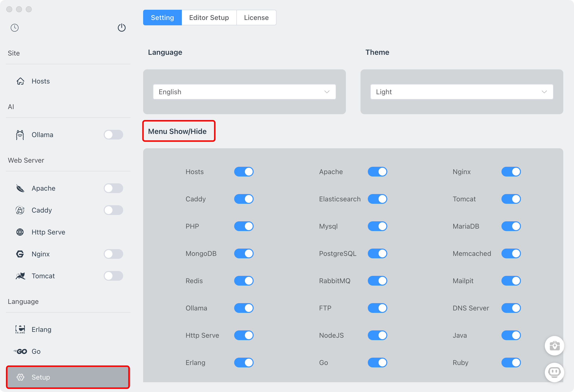The image size is (574, 392).
Task: Open the Light theme dropdown
Action: tap(461, 92)
